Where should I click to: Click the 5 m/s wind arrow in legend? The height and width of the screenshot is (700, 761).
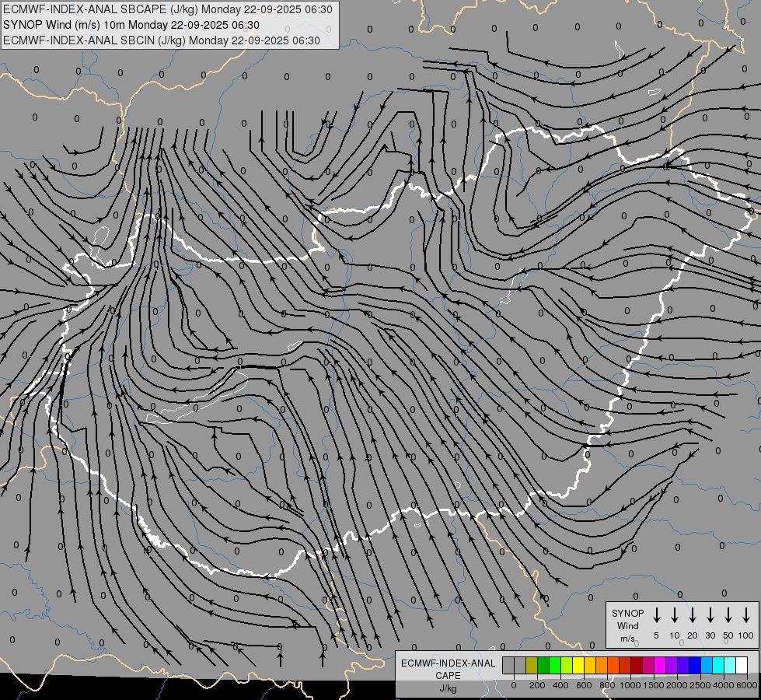[x=657, y=615]
